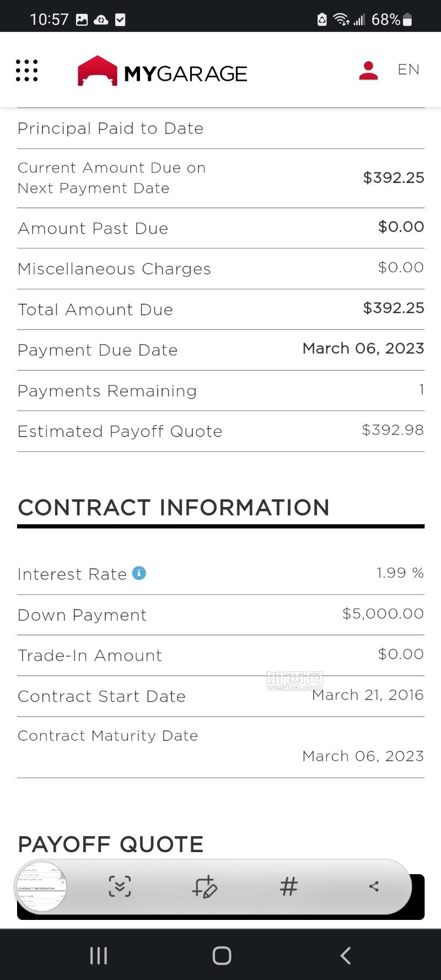Open the recent apps button

[x=99, y=956]
